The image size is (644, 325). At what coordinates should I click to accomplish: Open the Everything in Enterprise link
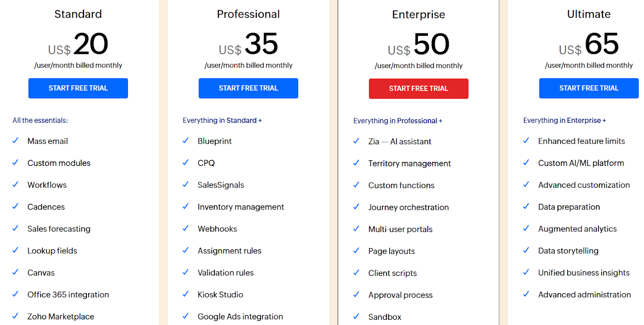564,120
